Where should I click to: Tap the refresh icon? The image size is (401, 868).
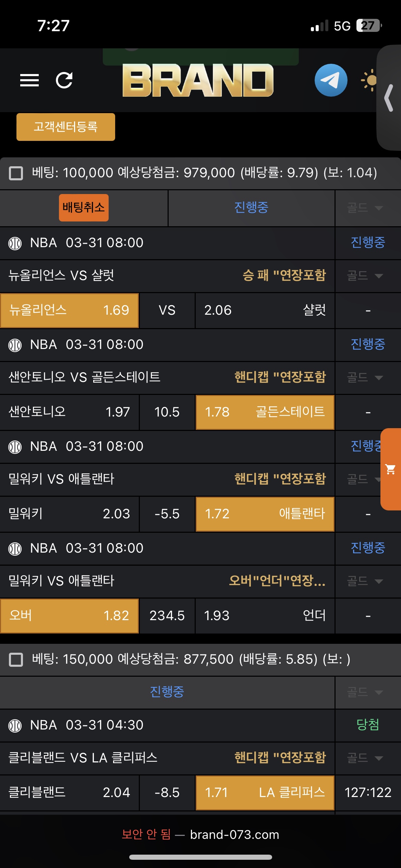pos(64,80)
